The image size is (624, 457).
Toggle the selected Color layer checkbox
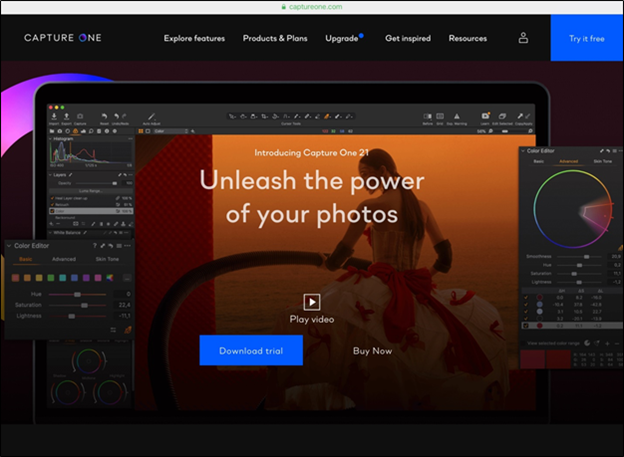[52, 211]
